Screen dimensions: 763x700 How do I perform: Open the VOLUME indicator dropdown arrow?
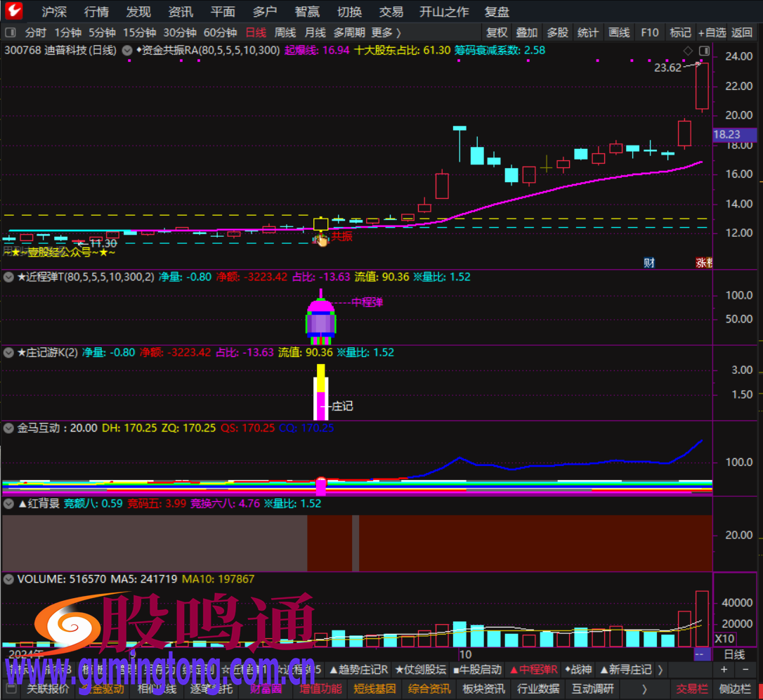coord(9,579)
